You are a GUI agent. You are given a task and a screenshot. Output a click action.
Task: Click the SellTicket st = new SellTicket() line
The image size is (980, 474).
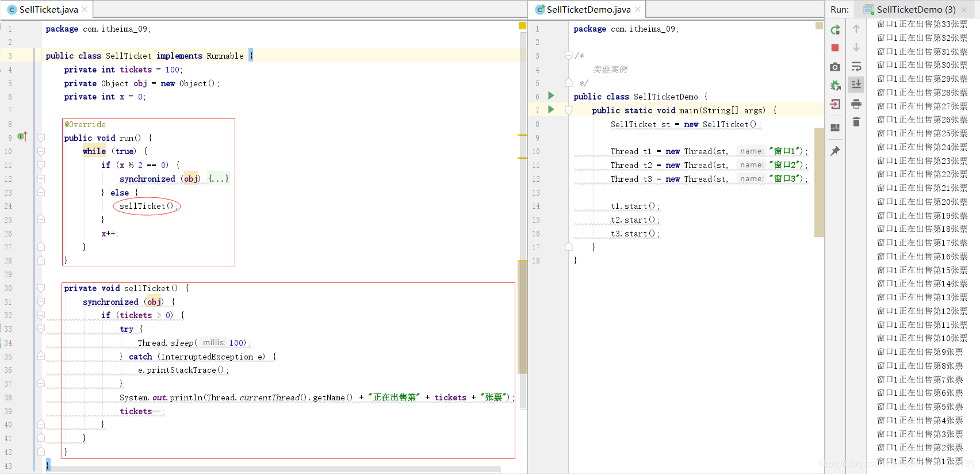tap(686, 124)
